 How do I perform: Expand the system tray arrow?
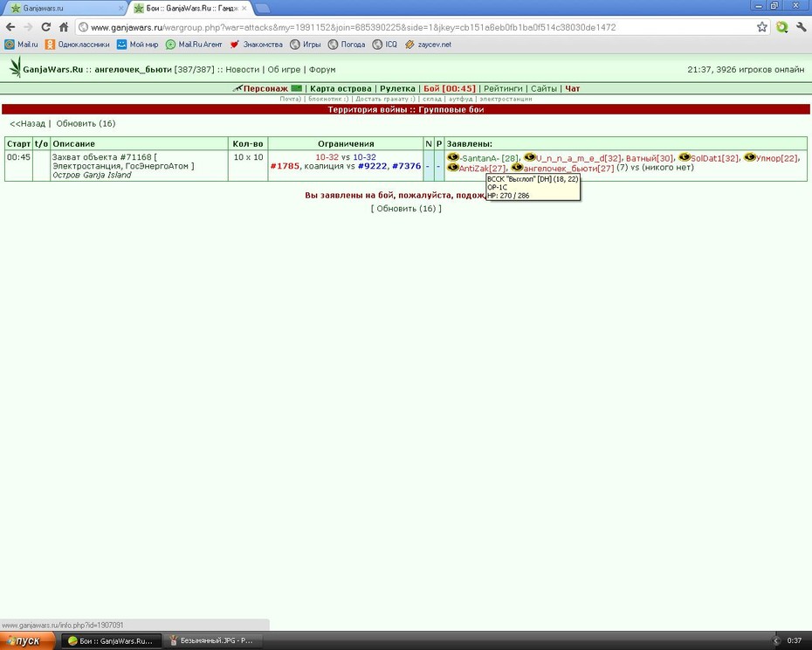click(775, 640)
